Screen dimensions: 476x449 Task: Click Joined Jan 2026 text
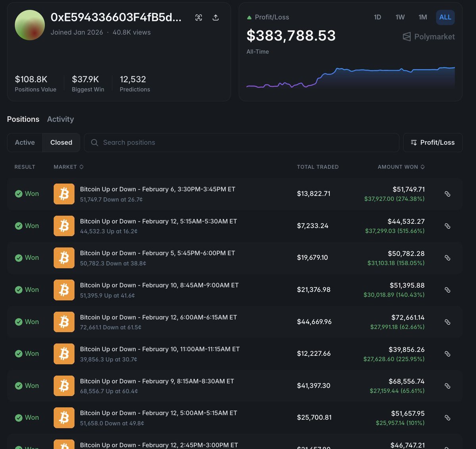[x=77, y=33]
